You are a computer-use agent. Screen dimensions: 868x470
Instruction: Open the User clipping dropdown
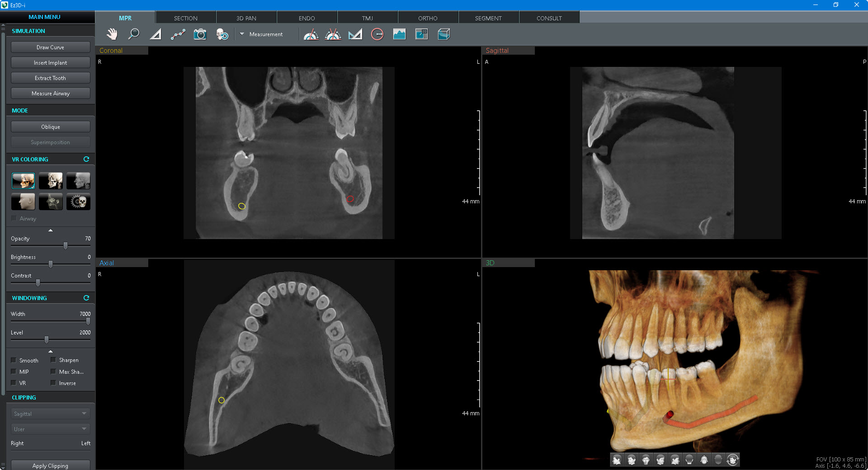coord(50,429)
